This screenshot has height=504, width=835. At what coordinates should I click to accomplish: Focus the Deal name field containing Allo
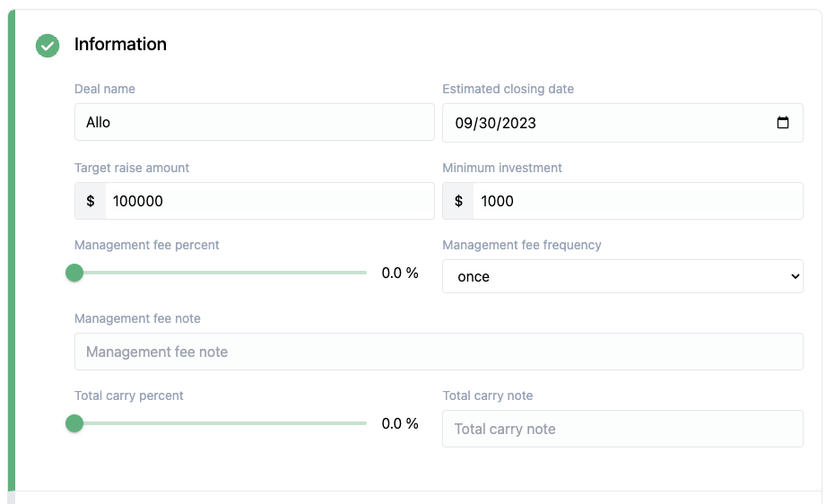pos(254,122)
